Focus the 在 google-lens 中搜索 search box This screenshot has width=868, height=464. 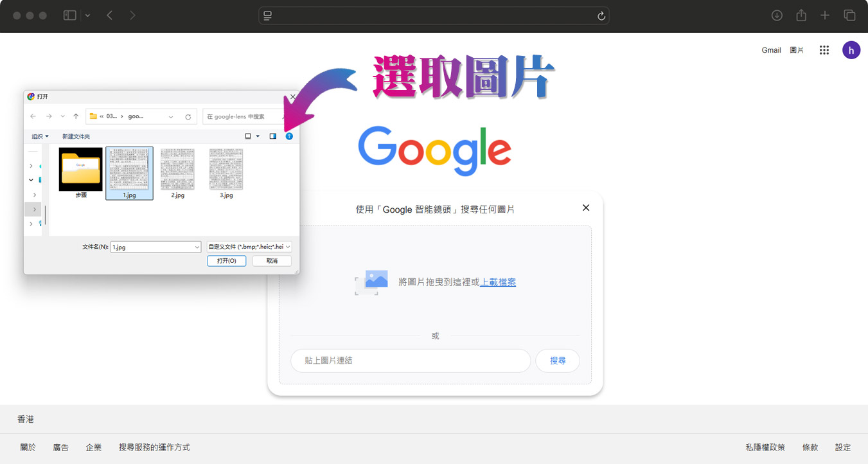coord(244,116)
